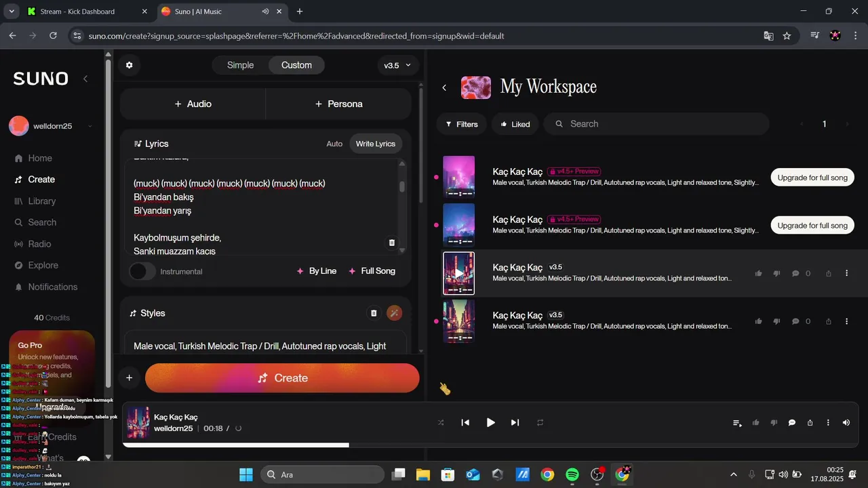The image size is (868, 488).
Task: Open more options for last track
Action: tap(846, 321)
